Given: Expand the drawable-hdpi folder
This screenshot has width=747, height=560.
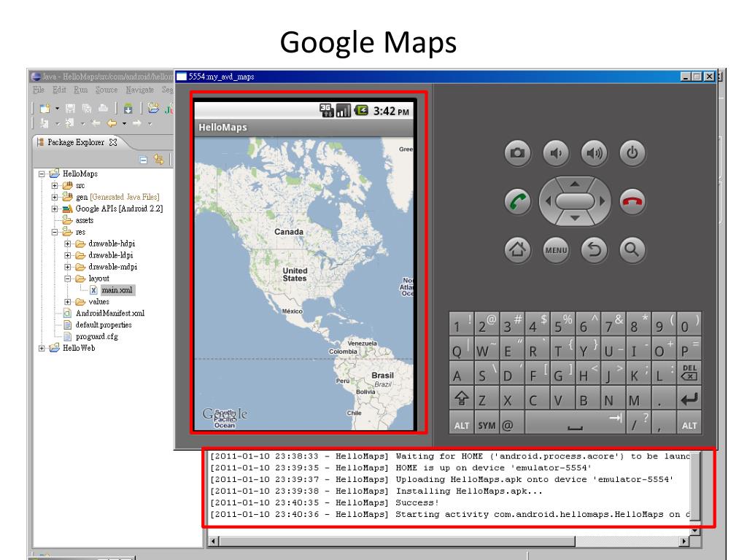Looking at the screenshot, I should (x=68, y=244).
